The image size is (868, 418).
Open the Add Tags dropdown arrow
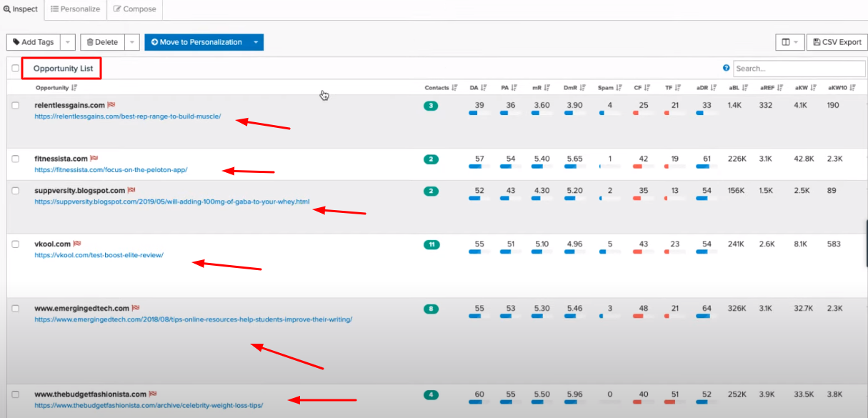click(67, 42)
